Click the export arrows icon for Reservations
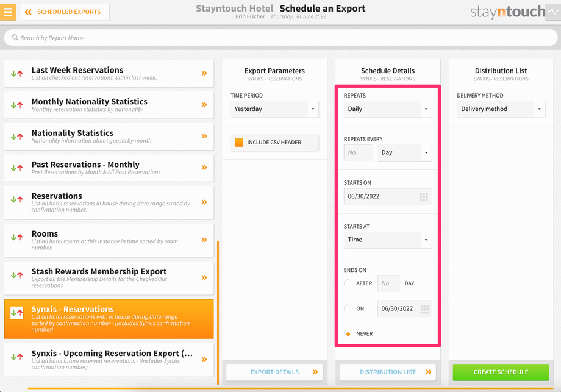This screenshot has height=392, width=561. (17, 199)
